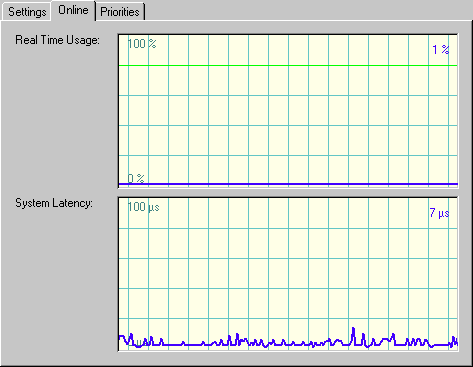473x367 pixels.
Task: Click the 1 % usage value
Action: click(441, 50)
